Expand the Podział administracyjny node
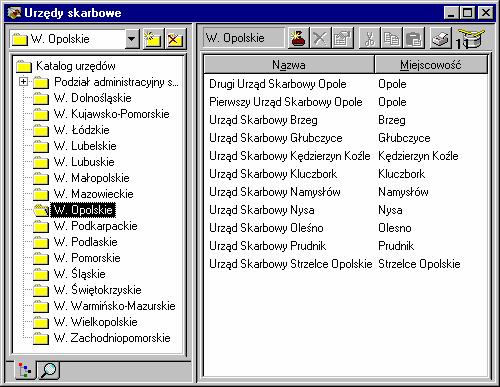Screen dimensions: 500x387 (x=23, y=81)
